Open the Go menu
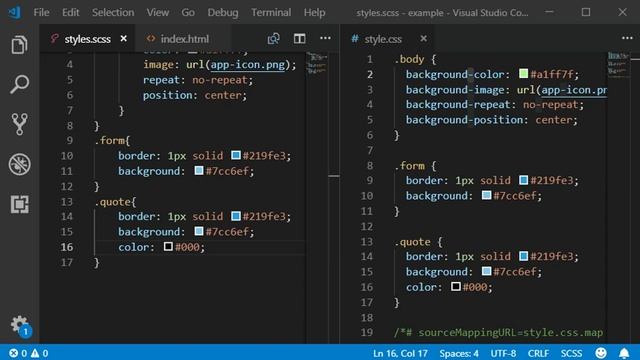Image resolution: width=640 pixels, height=360 pixels. tap(188, 13)
